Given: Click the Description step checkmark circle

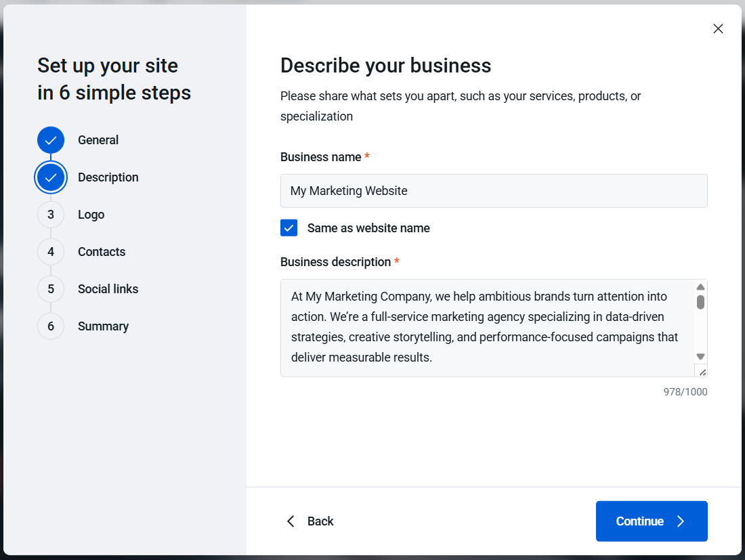Looking at the screenshot, I should [x=51, y=177].
